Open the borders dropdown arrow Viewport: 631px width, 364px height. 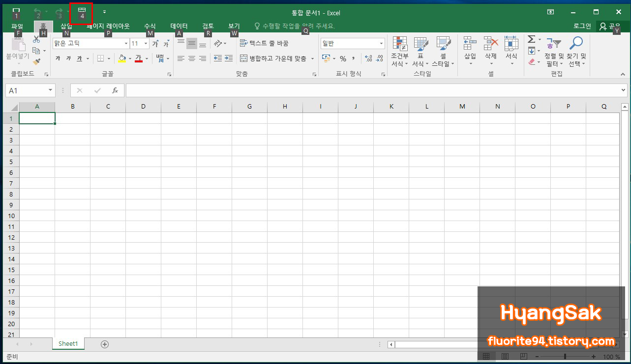point(109,58)
